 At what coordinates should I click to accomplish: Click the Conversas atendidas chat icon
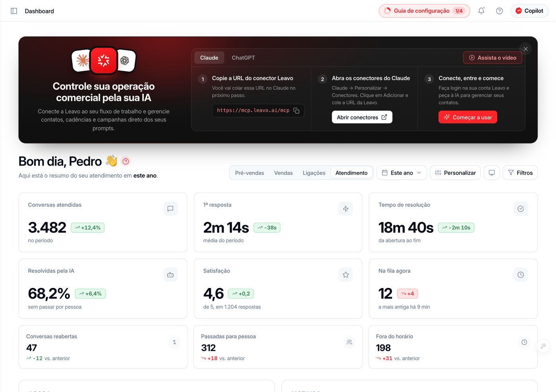pyautogui.click(x=170, y=209)
